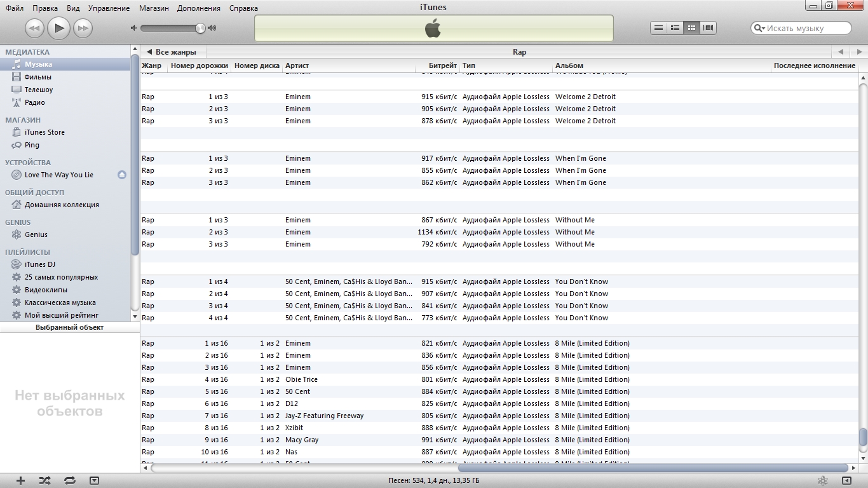Viewport: 868px width, 488px height.
Task: Switch to Cover Flow view
Action: (708, 28)
